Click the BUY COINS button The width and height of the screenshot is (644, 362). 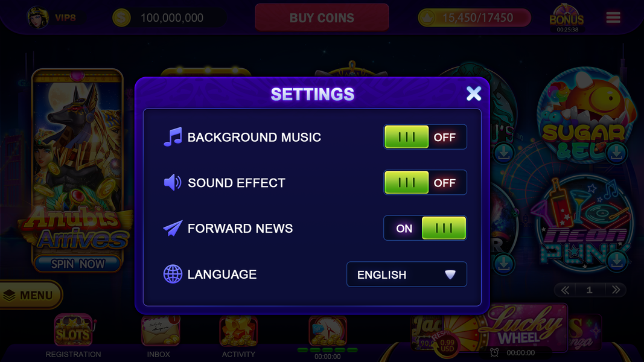[322, 17]
